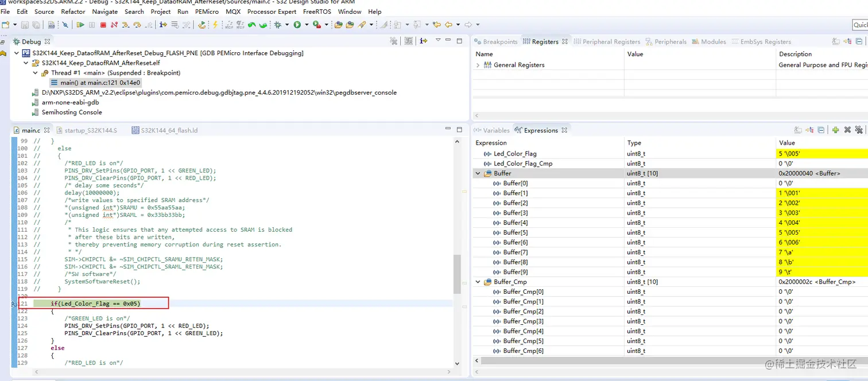Open the Debug view menu triangle
The height and width of the screenshot is (381, 868).
438,40
